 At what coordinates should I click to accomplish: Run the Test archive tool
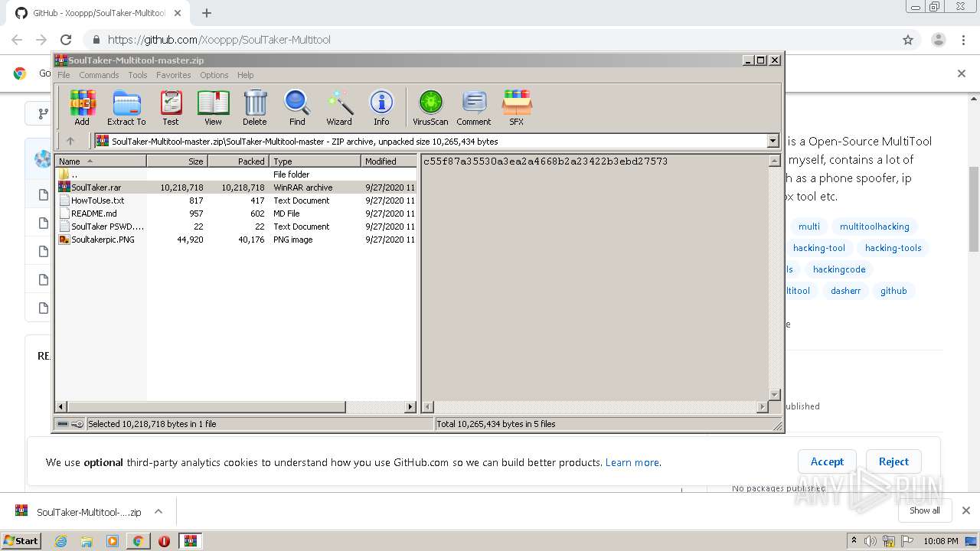[171, 107]
